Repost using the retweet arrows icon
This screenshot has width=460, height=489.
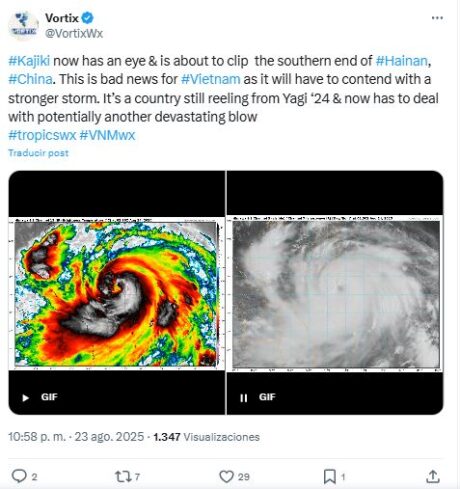pos(122,476)
